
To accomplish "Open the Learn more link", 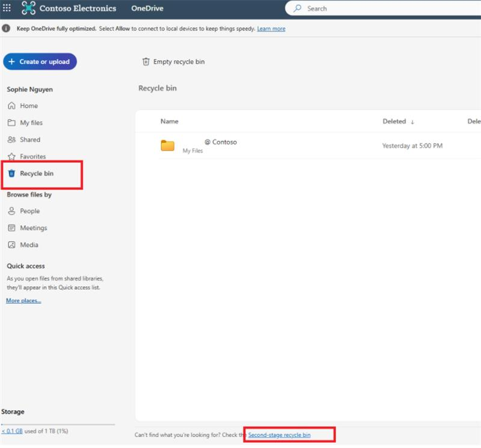I will pyautogui.click(x=271, y=28).
